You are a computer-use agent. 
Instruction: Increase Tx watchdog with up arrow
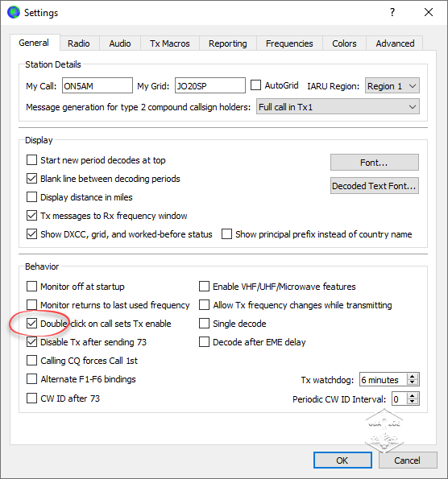point(413,377)
